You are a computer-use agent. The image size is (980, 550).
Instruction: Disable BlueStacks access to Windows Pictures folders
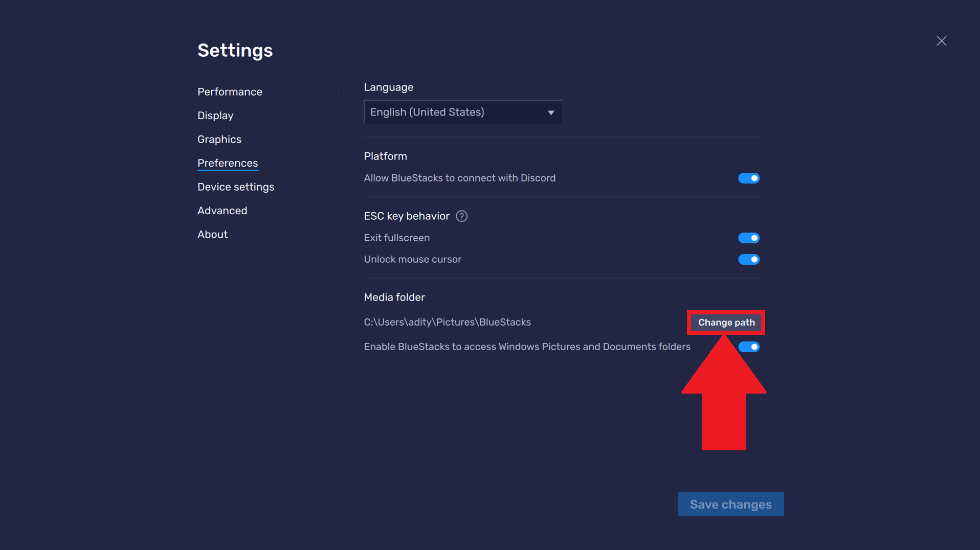point(749,347)
